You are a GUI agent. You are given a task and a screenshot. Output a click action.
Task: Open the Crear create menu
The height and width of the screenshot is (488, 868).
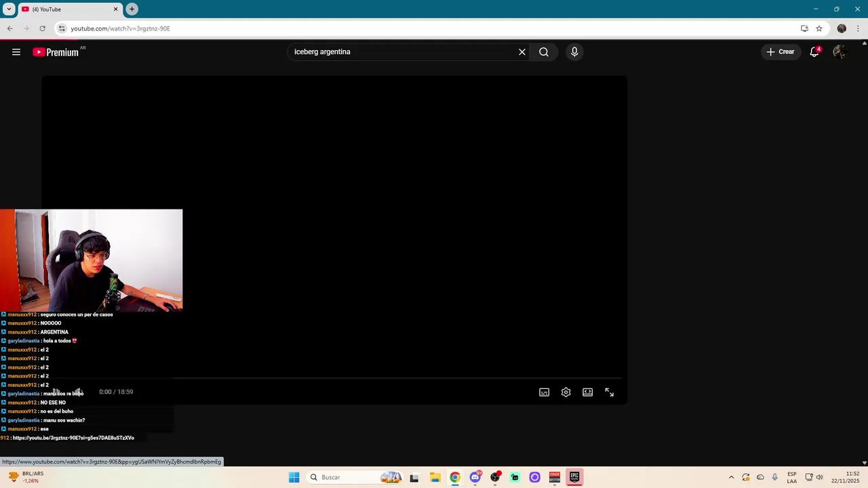(781, 52)
